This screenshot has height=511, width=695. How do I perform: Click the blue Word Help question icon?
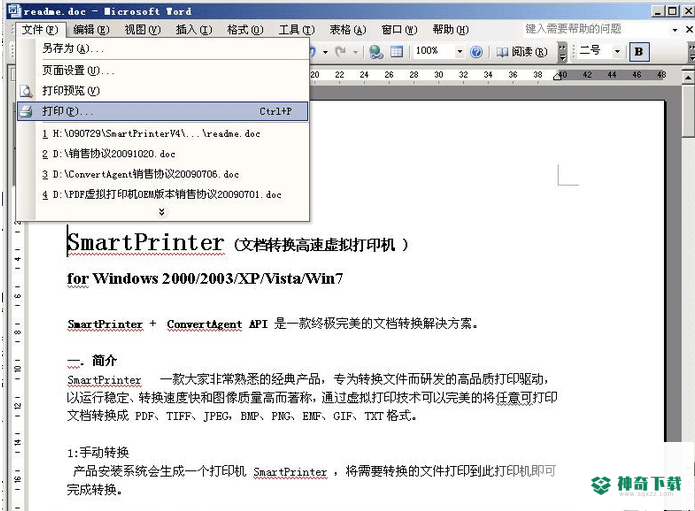point(476,52)
